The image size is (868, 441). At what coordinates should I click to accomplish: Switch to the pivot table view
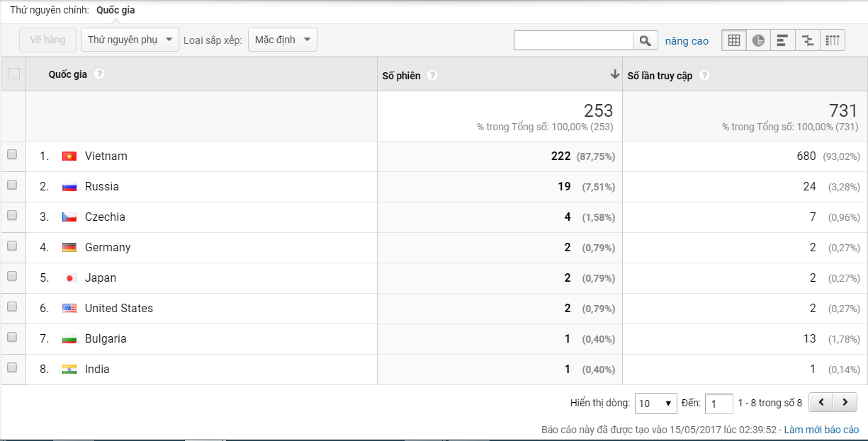833,40
